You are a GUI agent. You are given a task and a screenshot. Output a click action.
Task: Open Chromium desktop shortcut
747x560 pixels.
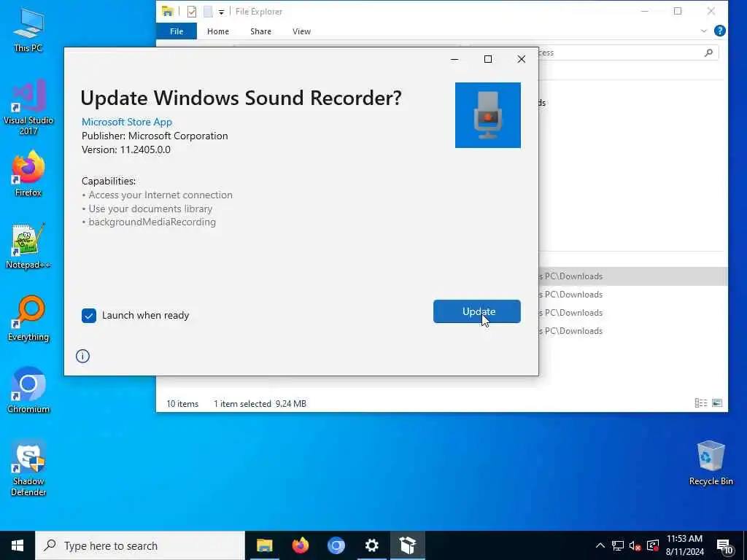[28, 391]
